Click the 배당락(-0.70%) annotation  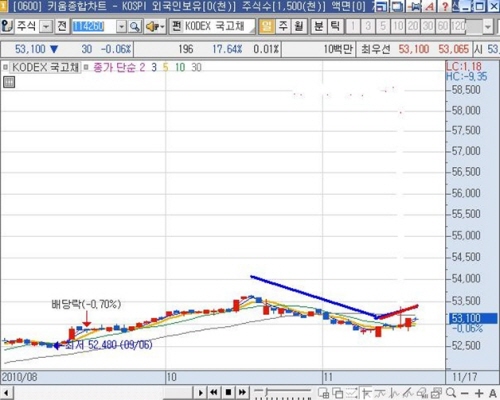86,304
